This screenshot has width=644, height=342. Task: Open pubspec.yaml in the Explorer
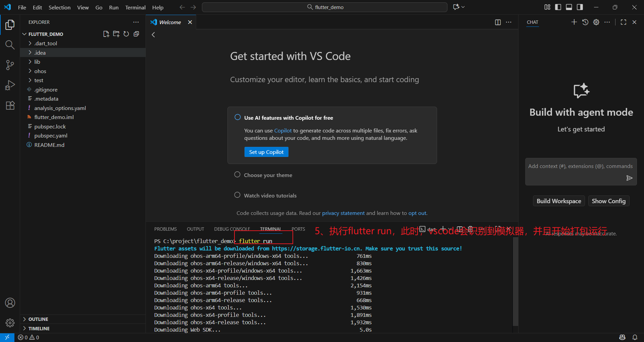83,135
